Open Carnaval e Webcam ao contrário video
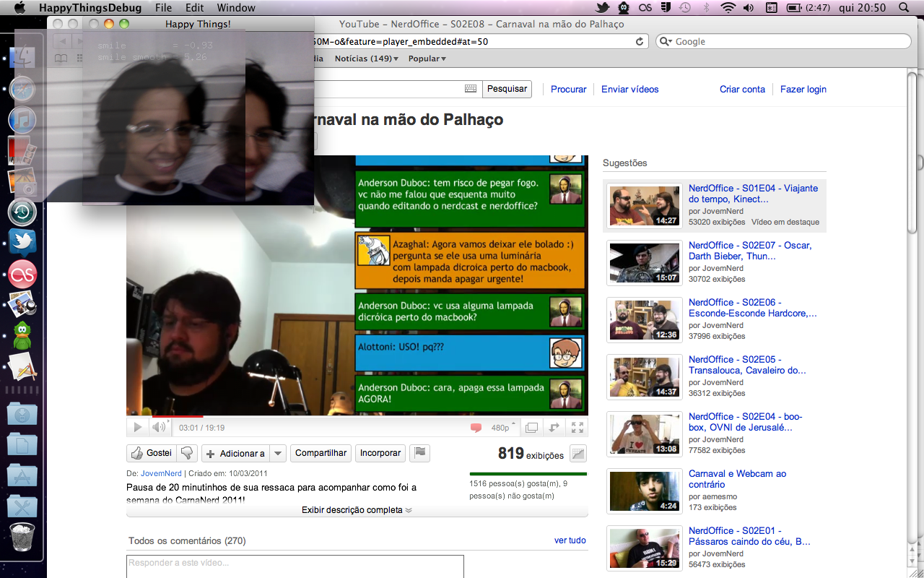 [737, 479]
